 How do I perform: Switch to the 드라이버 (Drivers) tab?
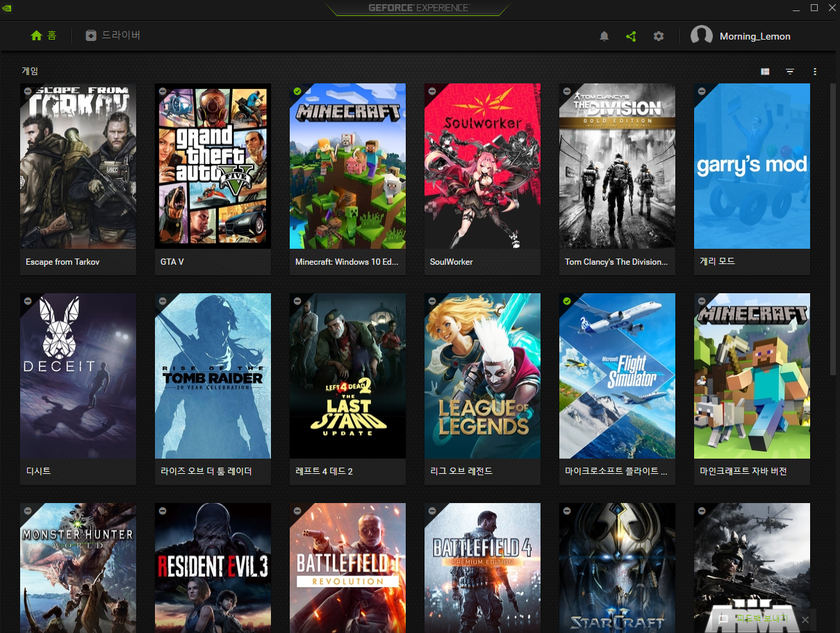pyautogui.click(x=113, y=35)
